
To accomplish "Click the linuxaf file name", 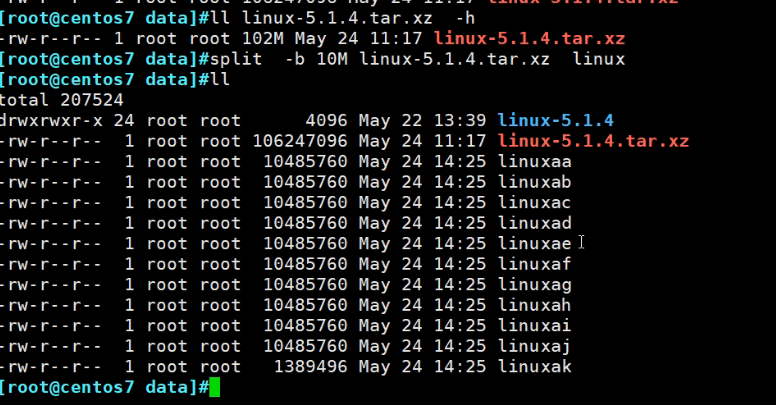I will coord(534,264).
